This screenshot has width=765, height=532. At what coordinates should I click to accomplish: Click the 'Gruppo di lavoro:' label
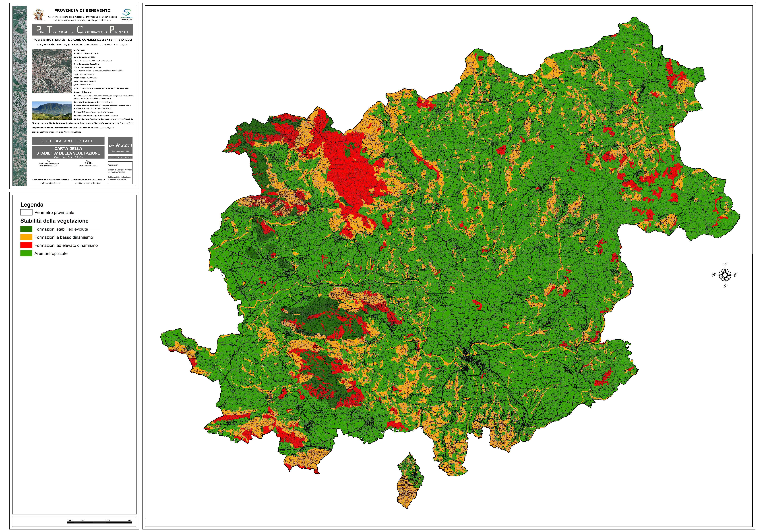pyautogui.click(x=83, y=92)
